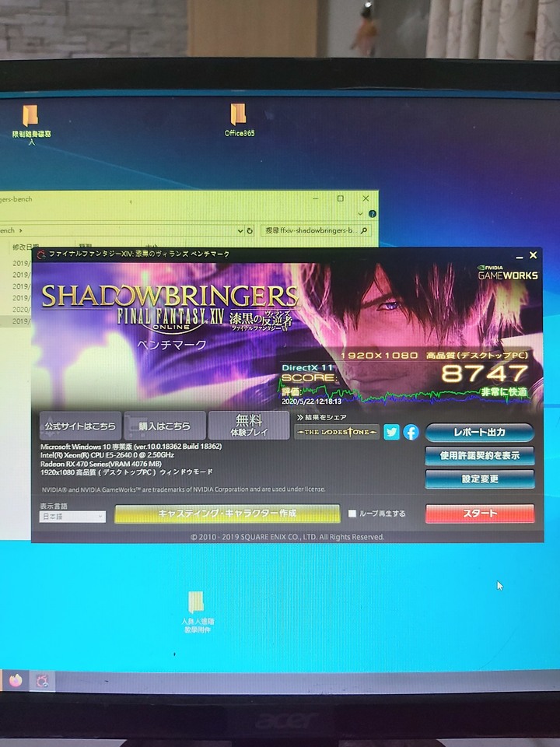
Task: Click the benchmark window title bar text
Action: pos(139,254)
